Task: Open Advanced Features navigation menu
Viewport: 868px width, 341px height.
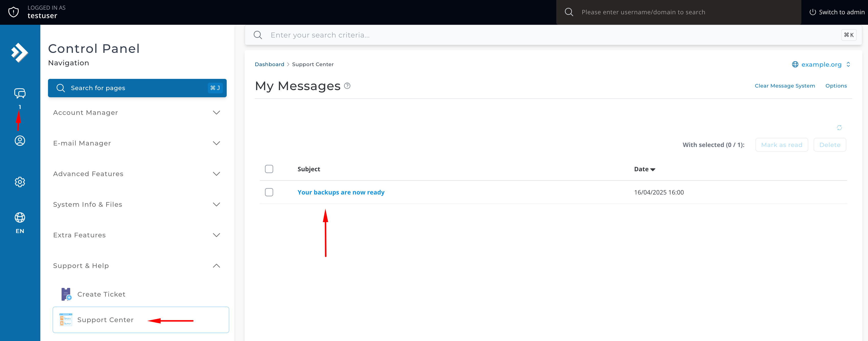Action: (x=137, y=174)
